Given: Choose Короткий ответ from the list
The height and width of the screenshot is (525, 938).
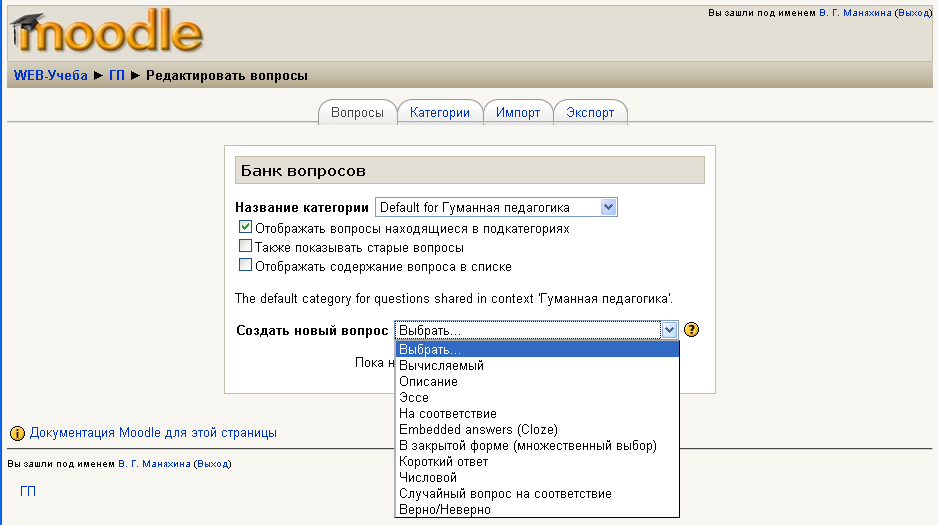Looking at the screenshot, I should pos(443,462).
